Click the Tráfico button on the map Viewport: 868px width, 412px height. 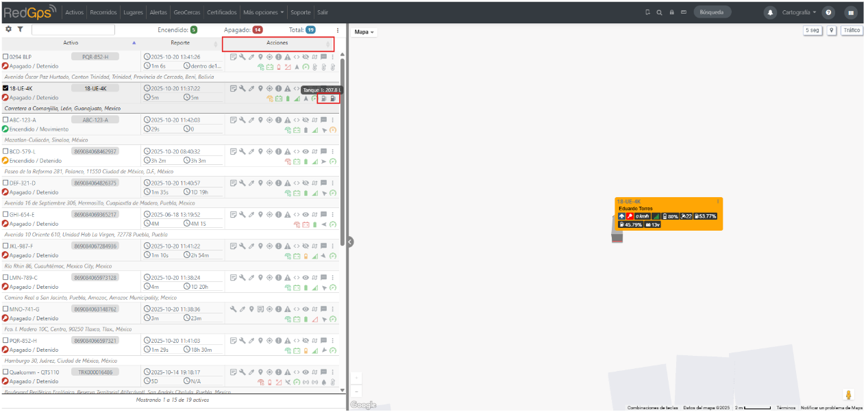[x=852, y=30]
